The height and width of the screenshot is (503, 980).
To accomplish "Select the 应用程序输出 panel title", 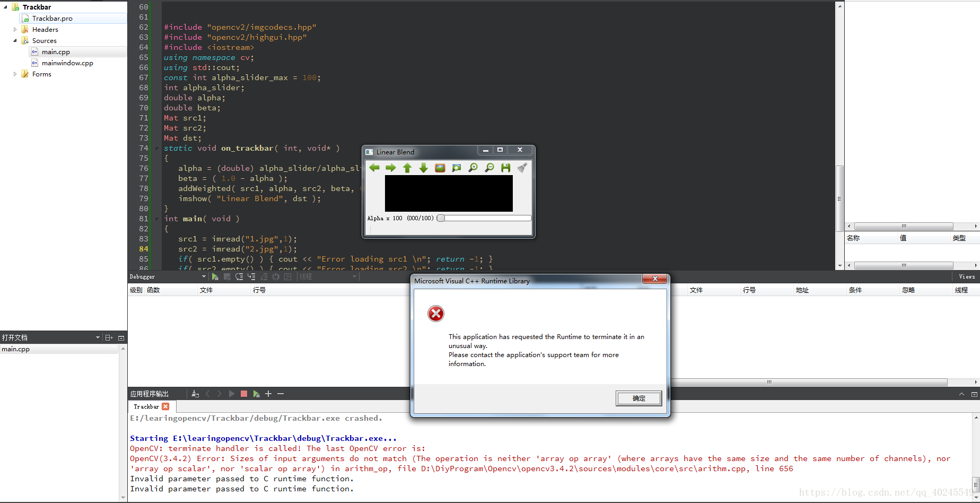I will pos(148,393).
